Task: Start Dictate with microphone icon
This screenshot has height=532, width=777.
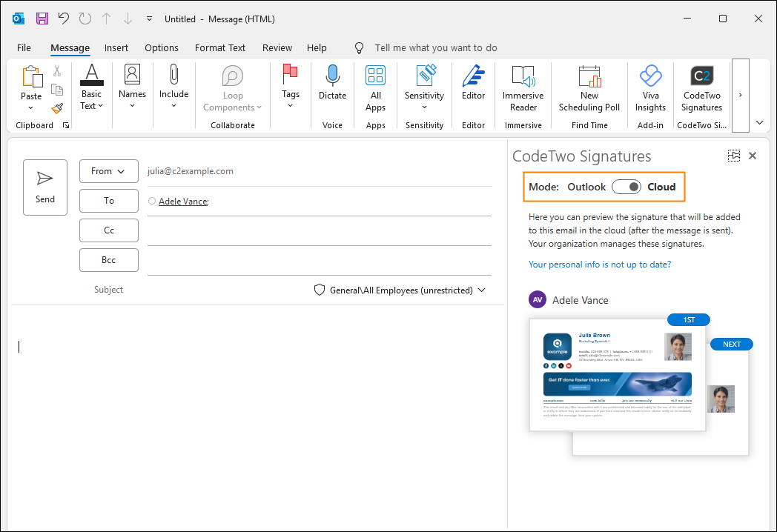Action: click(x=332, y=83)
